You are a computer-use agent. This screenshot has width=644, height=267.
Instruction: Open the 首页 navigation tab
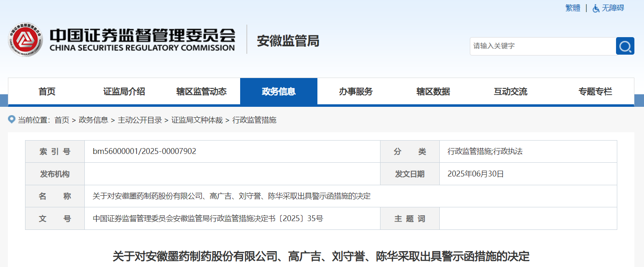click(x=47, y=92)
